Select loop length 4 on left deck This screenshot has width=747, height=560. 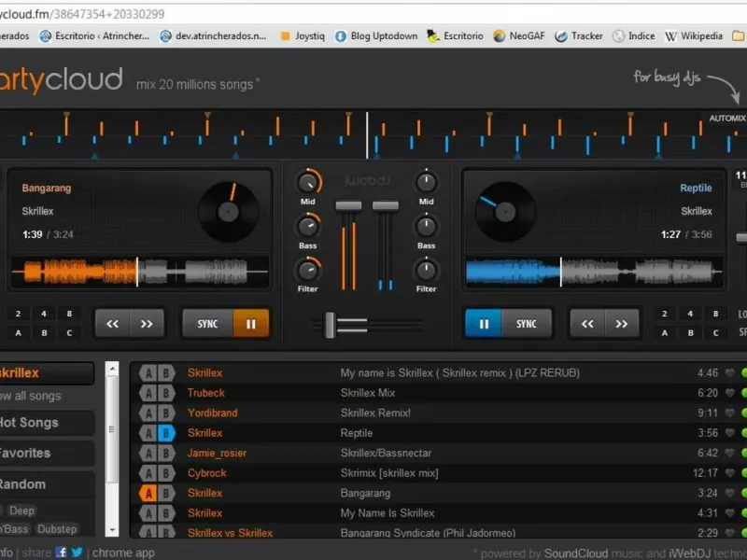click(x=44, y=314)
